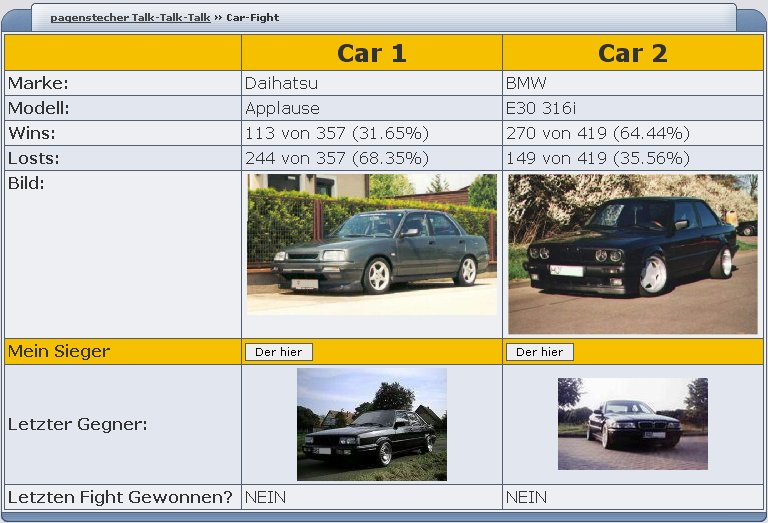Click the Letzten Fight Gewonnen? label
The image size is (768, 523).
120,497
